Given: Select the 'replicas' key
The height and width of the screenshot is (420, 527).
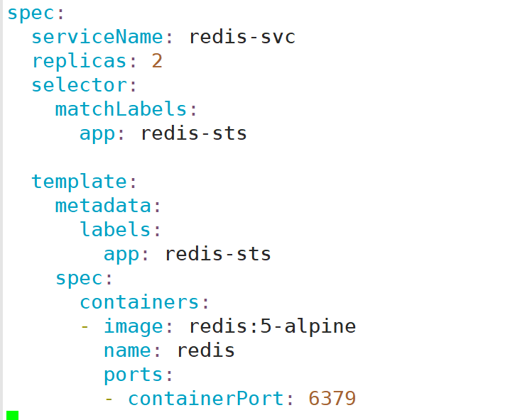Looking at the screenshot, I should pyautogui.click(x=79, y=62).
